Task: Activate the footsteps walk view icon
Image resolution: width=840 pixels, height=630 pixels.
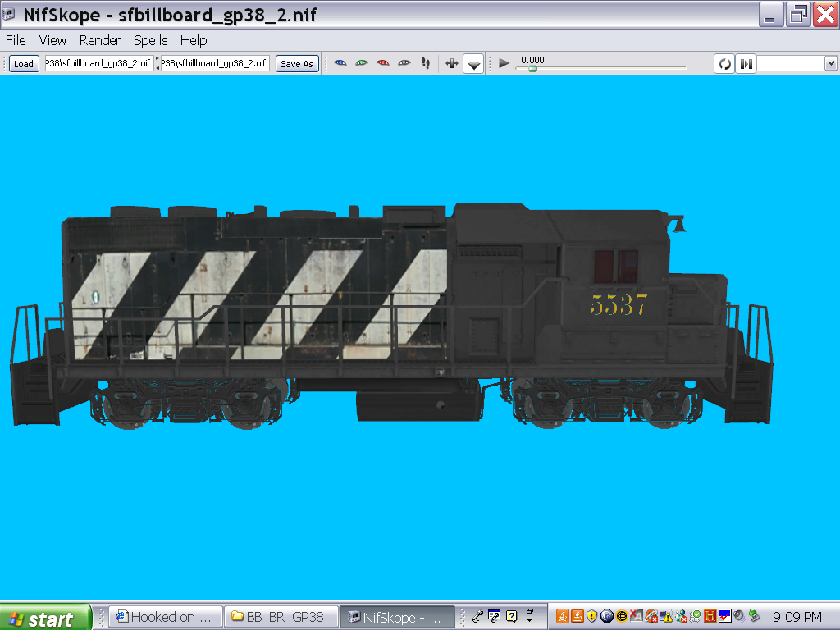Action: [426, 63]
